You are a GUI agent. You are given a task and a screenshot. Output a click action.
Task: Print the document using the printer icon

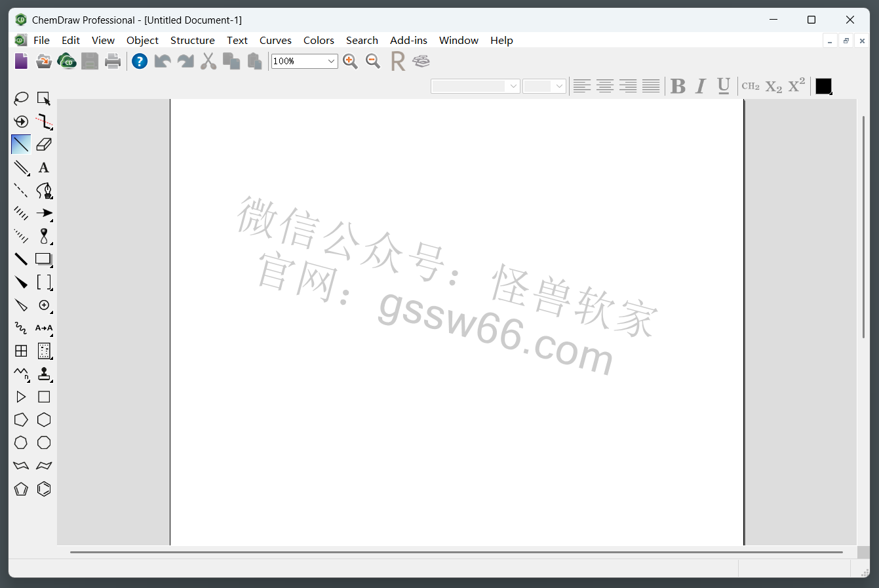(113, 61)
